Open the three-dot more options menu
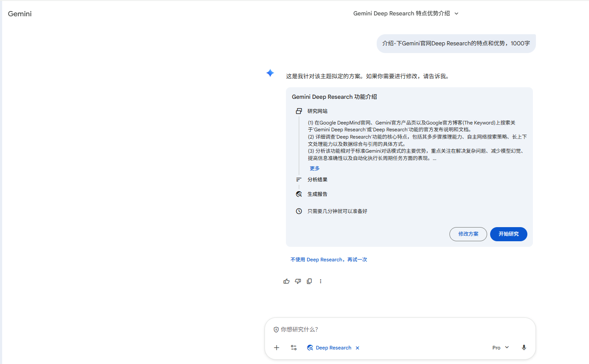This screenshot has width=589, height=364. (321, 281)
